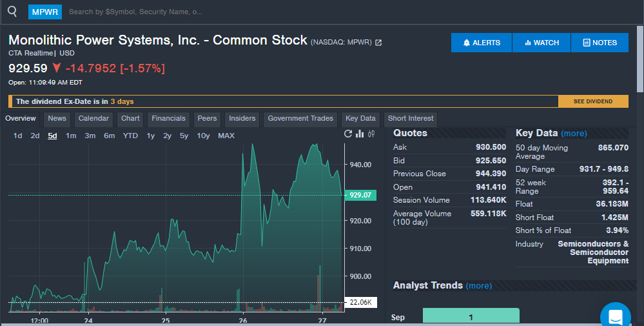Open Key Data (more) link
This screenshot has width=644, height=326.
point(574,134)
